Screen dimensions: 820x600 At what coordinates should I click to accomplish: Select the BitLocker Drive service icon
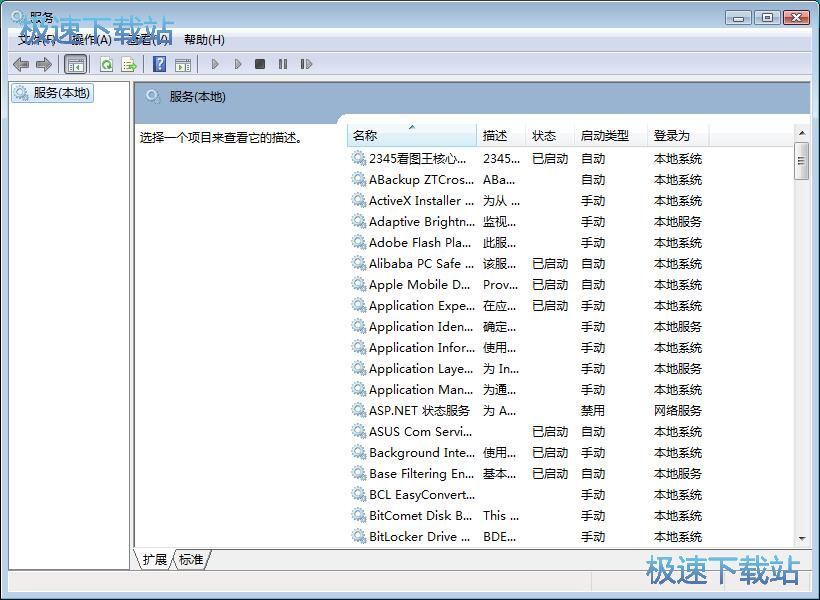click(358, 536)
